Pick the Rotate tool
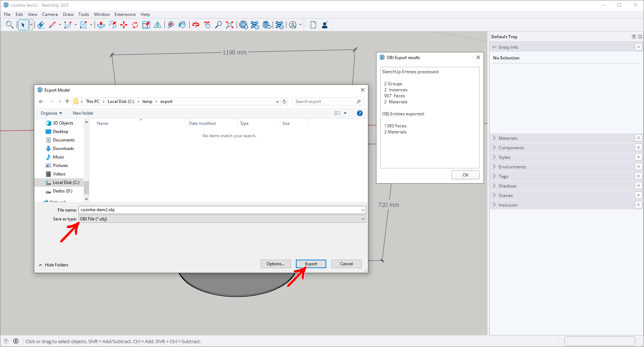Viewport: 644px width, 347px height. [x=135, y=25]
